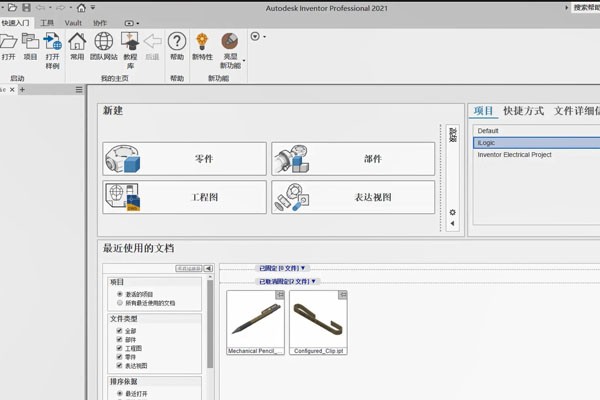Screen dimensions: 600x400
Task: Click the reset filters button beside collapse arrow
Action: 189,269
